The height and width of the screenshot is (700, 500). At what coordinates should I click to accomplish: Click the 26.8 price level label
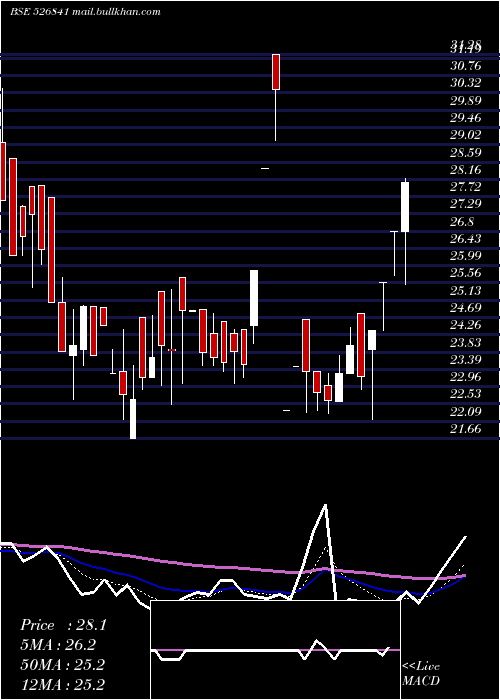click(462, 222)
